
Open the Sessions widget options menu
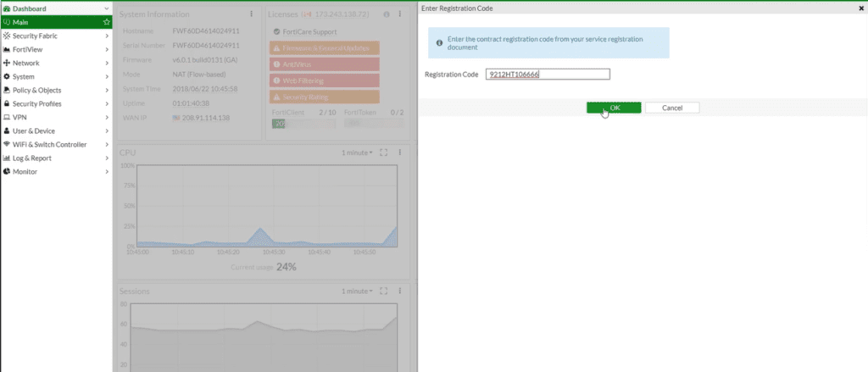click(x=400, y=291)
